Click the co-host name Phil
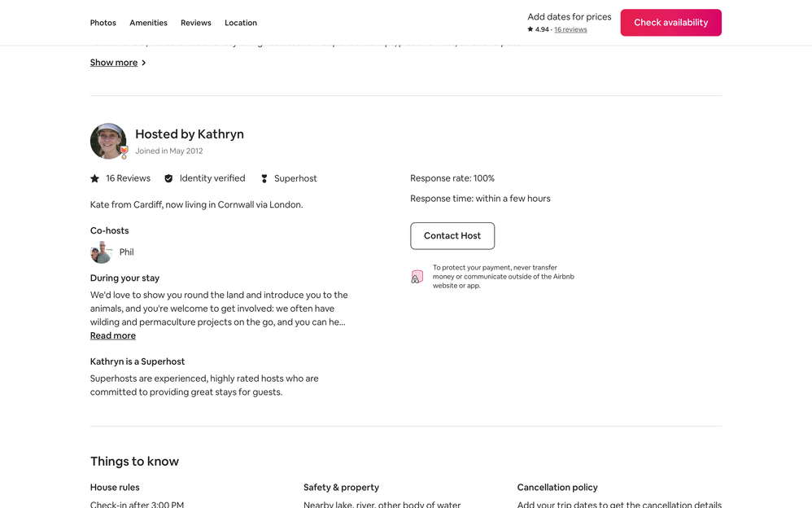Screen dimensions: 812x508 coord(127,252)
